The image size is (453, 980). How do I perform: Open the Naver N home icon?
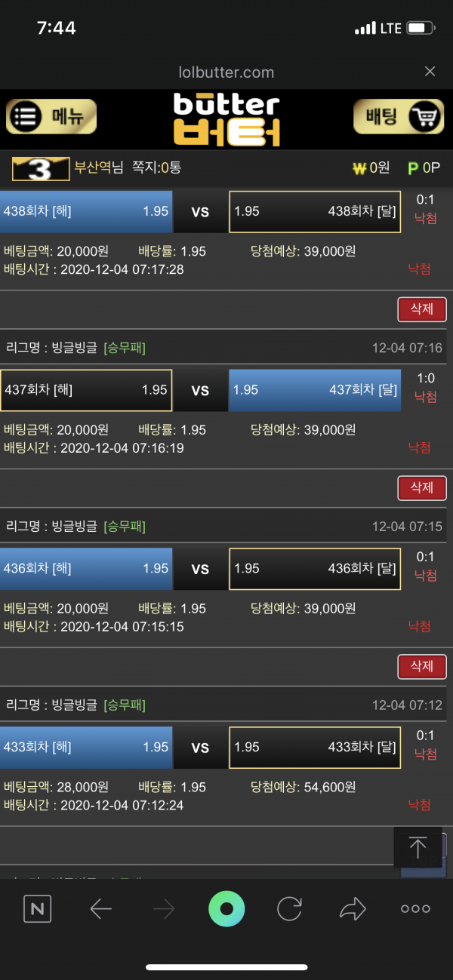click(37, 909)
